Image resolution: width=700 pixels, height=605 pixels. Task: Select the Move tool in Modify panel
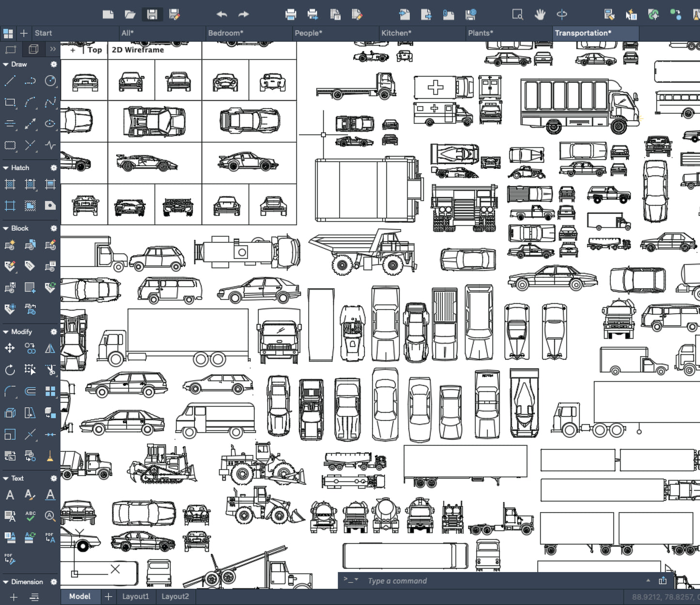point(10,348)
